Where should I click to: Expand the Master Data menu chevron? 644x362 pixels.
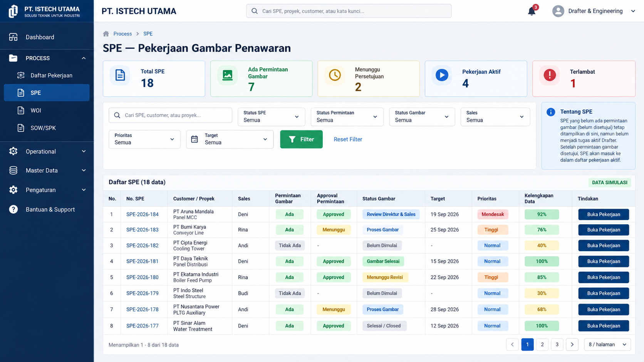[x=84, y=170]
